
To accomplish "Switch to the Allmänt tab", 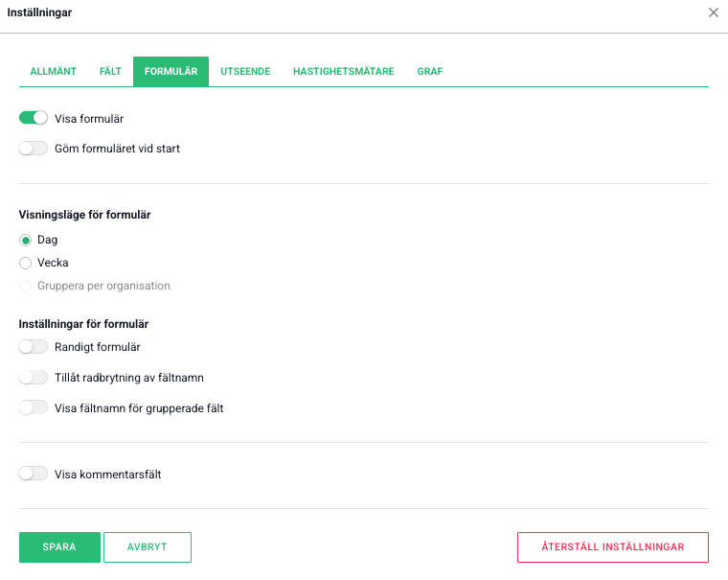I will click(x=53, y=72).
